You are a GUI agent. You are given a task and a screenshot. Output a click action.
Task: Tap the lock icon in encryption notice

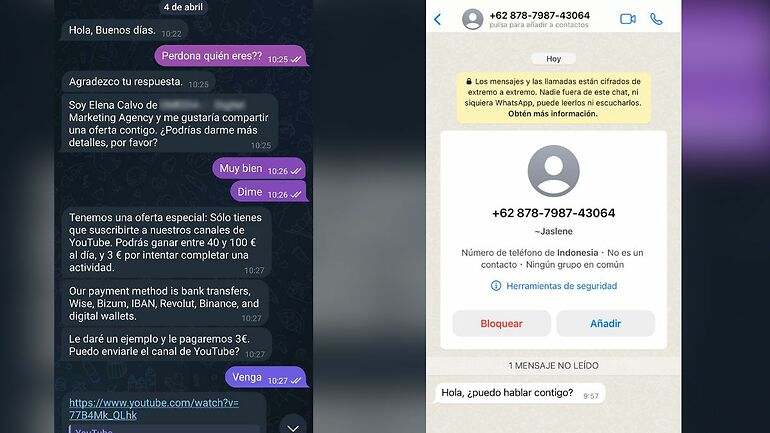coord(469,81)
